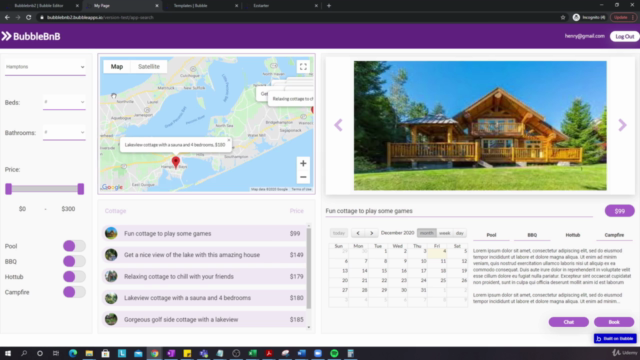The height and width of the screenshot is (360, 640).
Task: Reload the browser page
Action: (x=29, y=18)
